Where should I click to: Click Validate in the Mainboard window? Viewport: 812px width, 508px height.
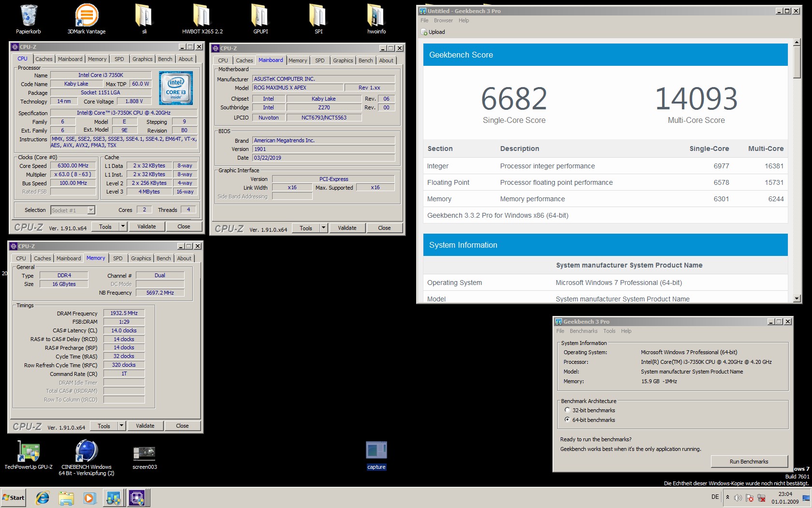[x=347, y=228]
